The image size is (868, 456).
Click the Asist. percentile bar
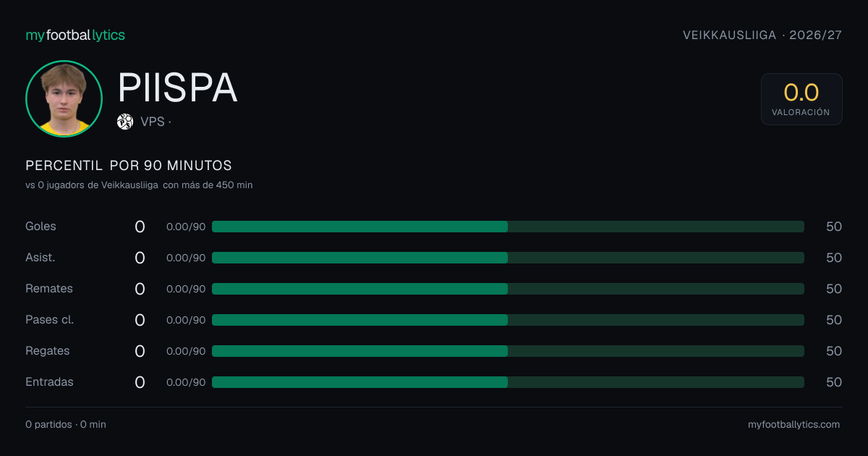(508, 258)
